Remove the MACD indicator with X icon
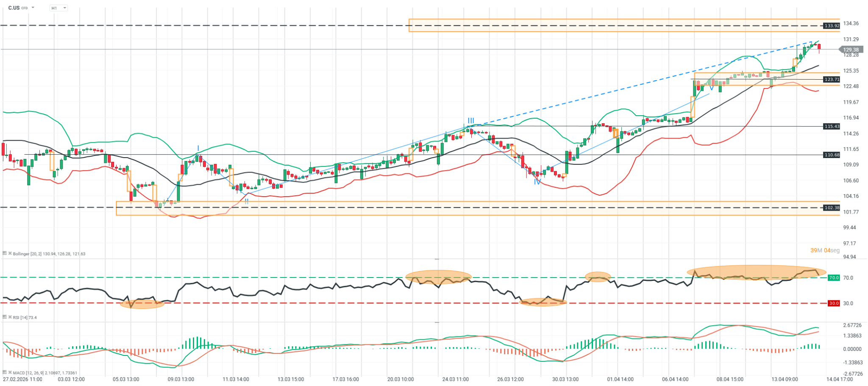The height and width of the screenshot is (386, 868). click(x=10, y=373)
